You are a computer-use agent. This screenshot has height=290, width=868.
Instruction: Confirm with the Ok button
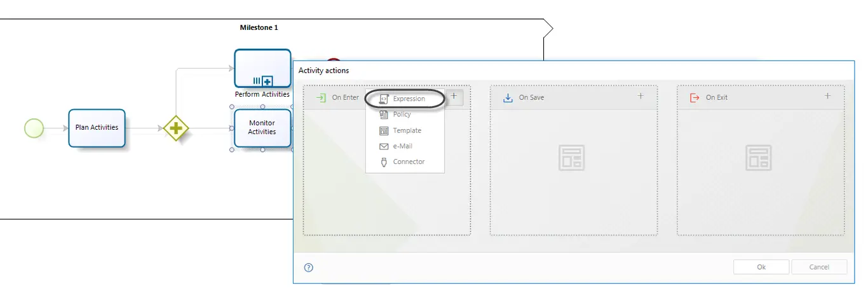pos(761,267)
